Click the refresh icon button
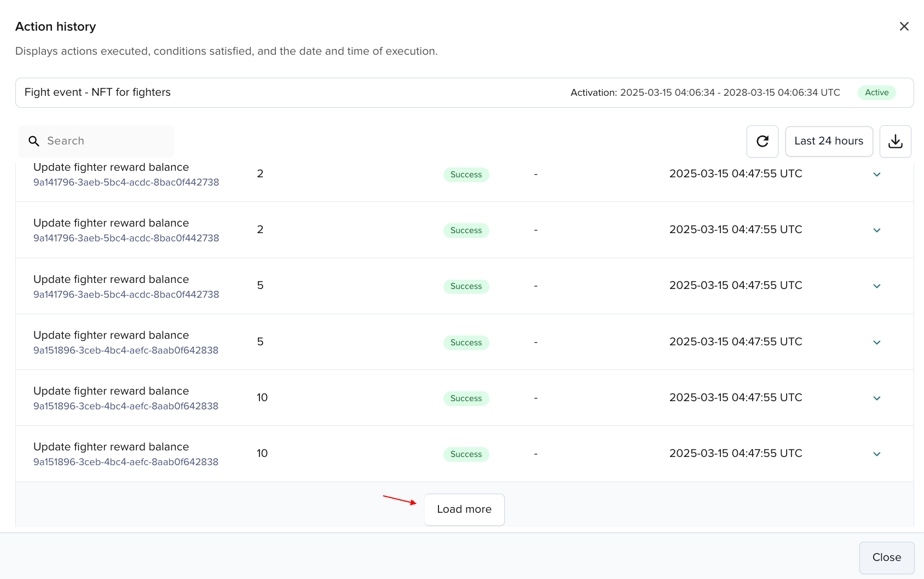The image size is (924, 579). click(762, 141)
